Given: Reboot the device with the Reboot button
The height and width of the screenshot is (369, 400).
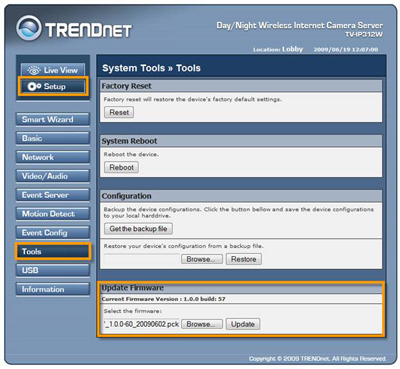Looking at the screenshot, I should tap(121, 167).
